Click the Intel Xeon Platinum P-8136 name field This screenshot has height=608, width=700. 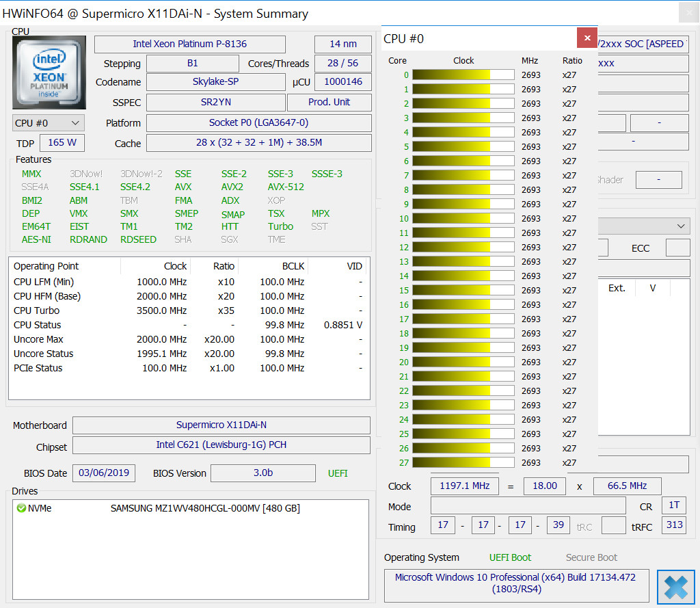189,44
